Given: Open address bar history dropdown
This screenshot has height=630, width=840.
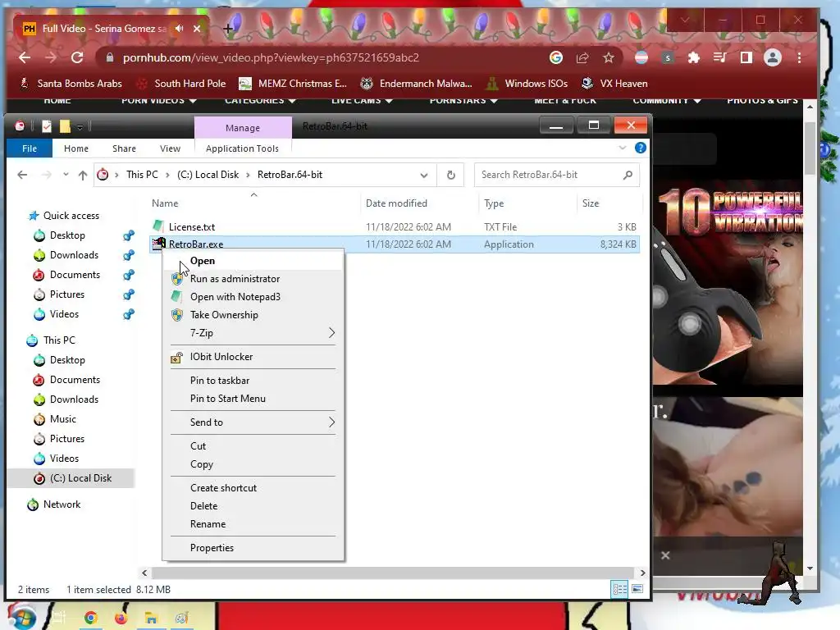Looking at the screenshot, I should tap(424, 176).
